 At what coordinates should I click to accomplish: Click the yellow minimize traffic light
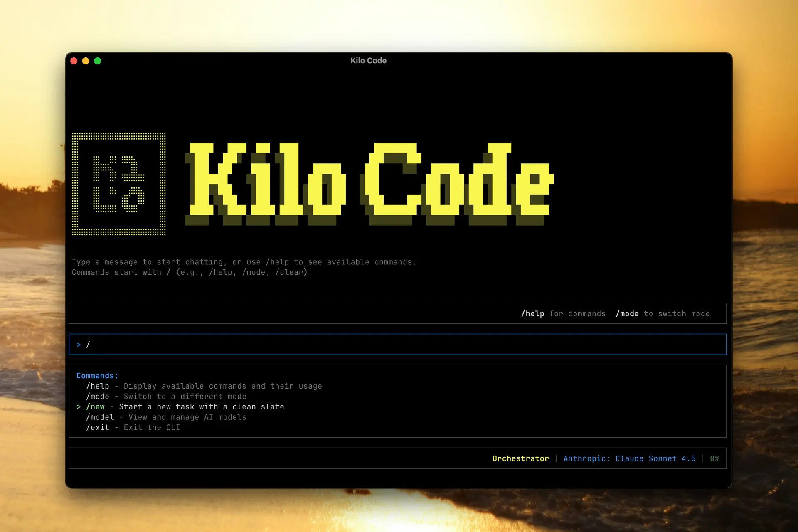[86, 61]
